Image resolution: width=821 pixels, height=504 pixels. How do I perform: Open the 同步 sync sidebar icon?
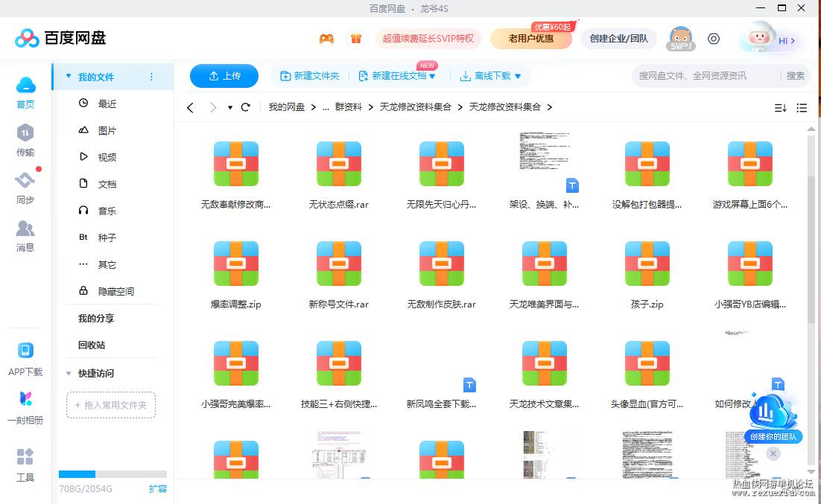[25, 188]
